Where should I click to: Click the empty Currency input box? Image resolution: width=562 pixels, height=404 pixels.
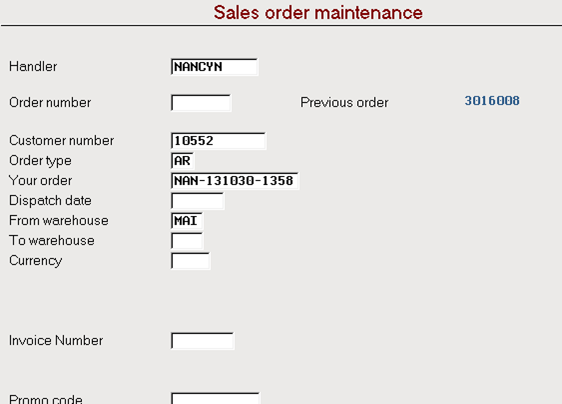190,261
